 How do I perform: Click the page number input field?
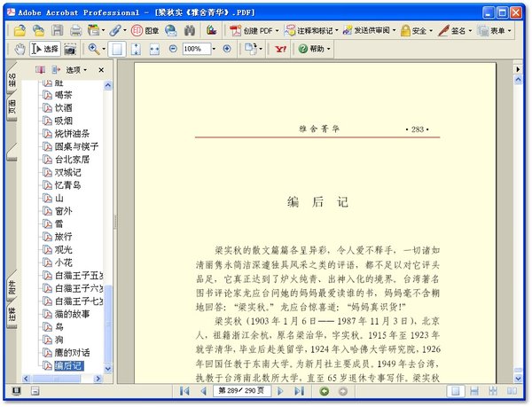point(239,391)
